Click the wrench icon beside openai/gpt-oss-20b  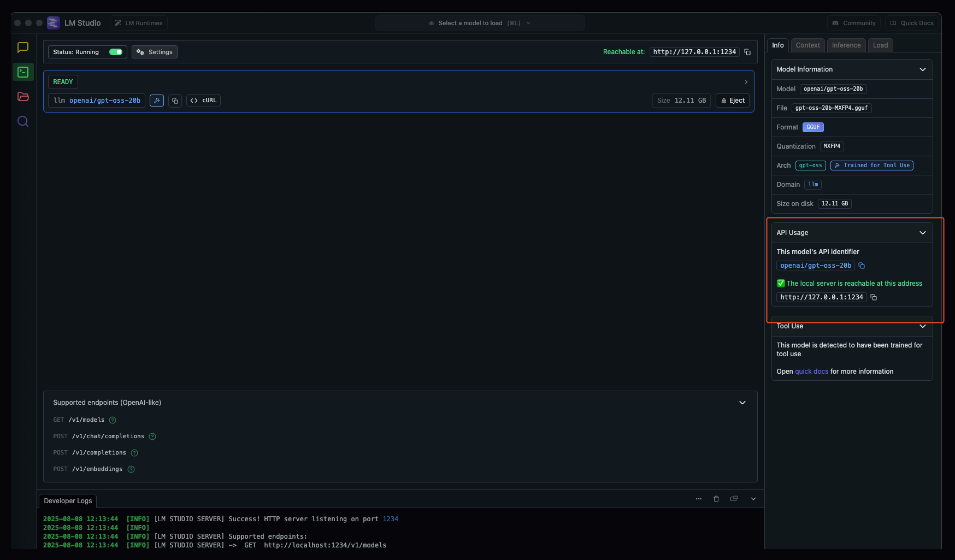157,101
